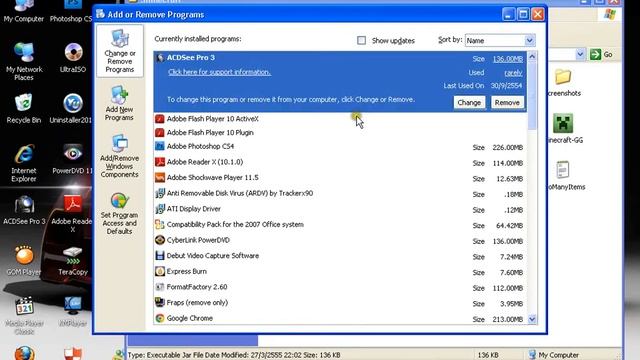Select Adobe Flash Player 10 Plugin entry

pos(341,133)
